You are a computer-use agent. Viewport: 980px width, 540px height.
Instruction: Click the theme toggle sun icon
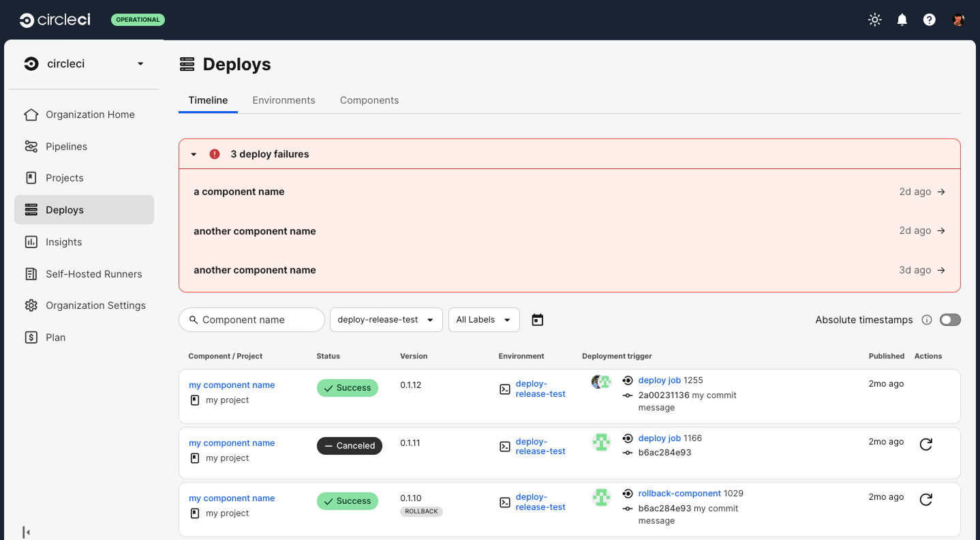tap(875, 20)
